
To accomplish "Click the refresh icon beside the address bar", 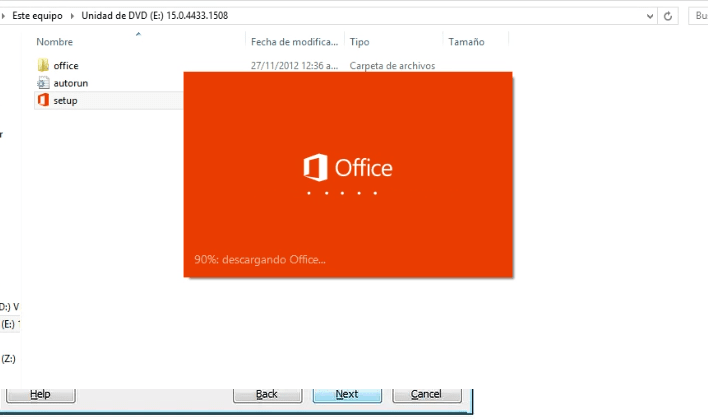I will click(x=668, y=16).
